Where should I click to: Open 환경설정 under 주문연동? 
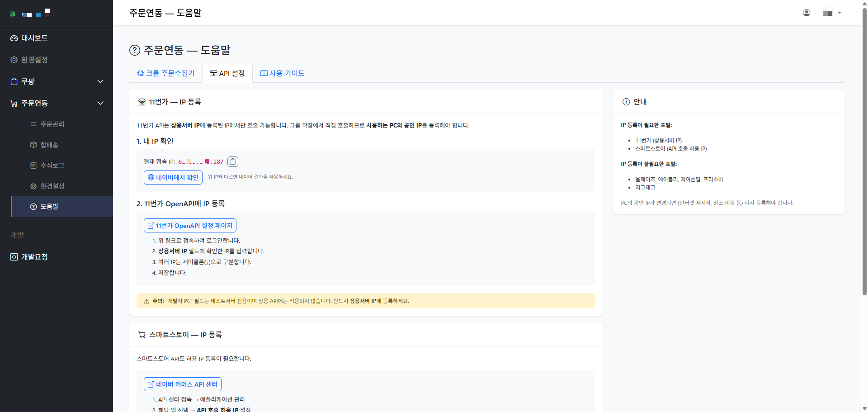click(x=62, y=186)
